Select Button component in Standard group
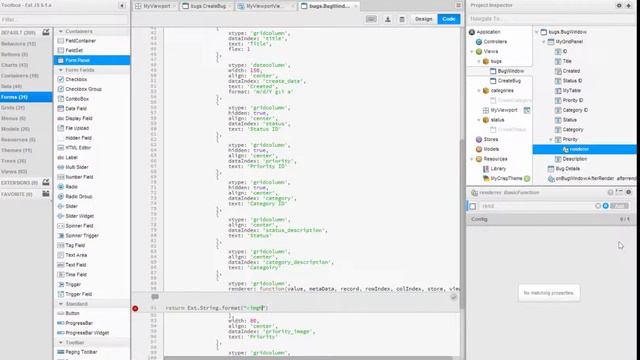Viewport: 640px width, 360px height. pos(92,313)
